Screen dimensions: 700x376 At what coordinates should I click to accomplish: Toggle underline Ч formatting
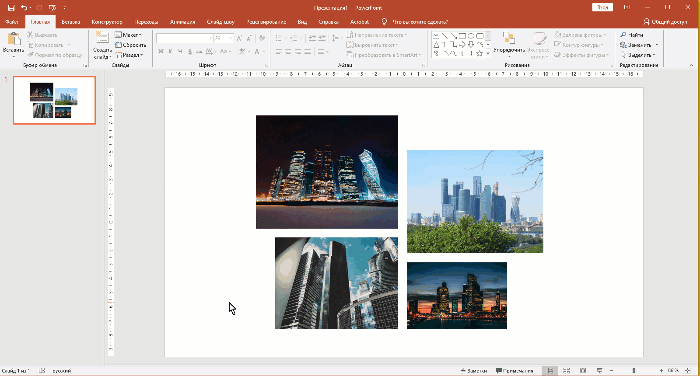click(x=180, y=52)
